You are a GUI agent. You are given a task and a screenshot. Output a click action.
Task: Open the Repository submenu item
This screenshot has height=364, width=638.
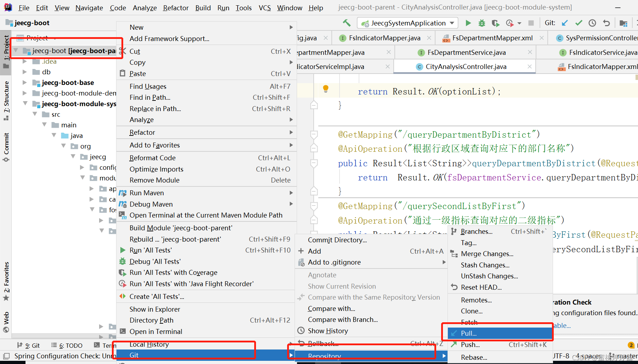(371, 356)
